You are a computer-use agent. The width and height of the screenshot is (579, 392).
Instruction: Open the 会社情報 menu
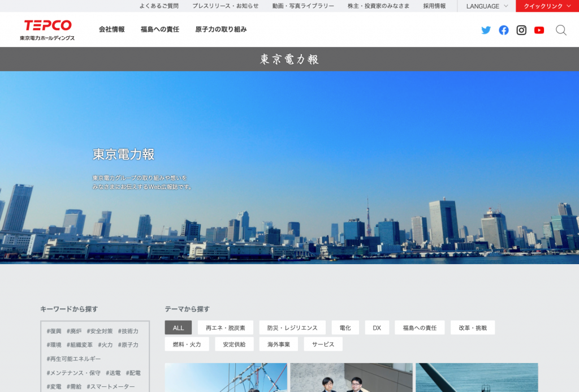(x=111, y=29)
